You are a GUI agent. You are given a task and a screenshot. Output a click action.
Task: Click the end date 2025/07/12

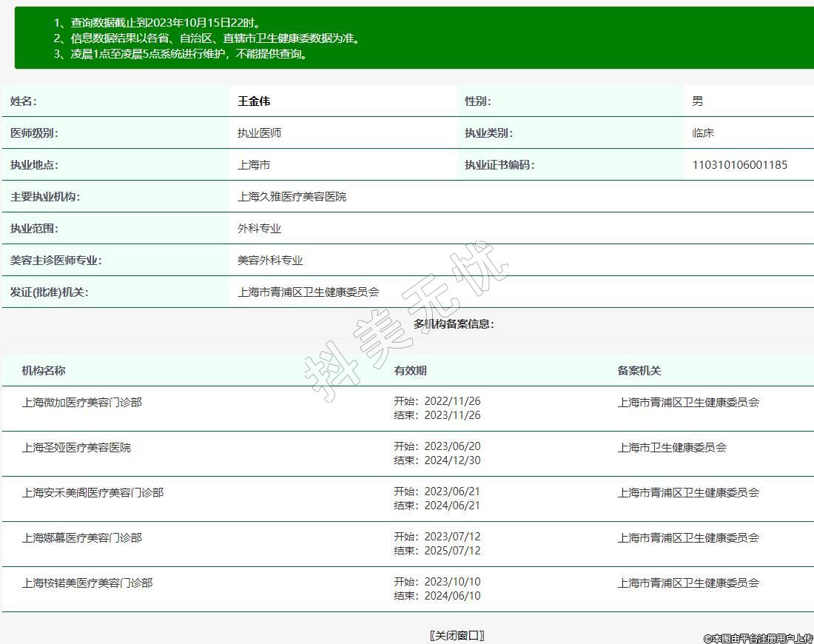[452, 551]
